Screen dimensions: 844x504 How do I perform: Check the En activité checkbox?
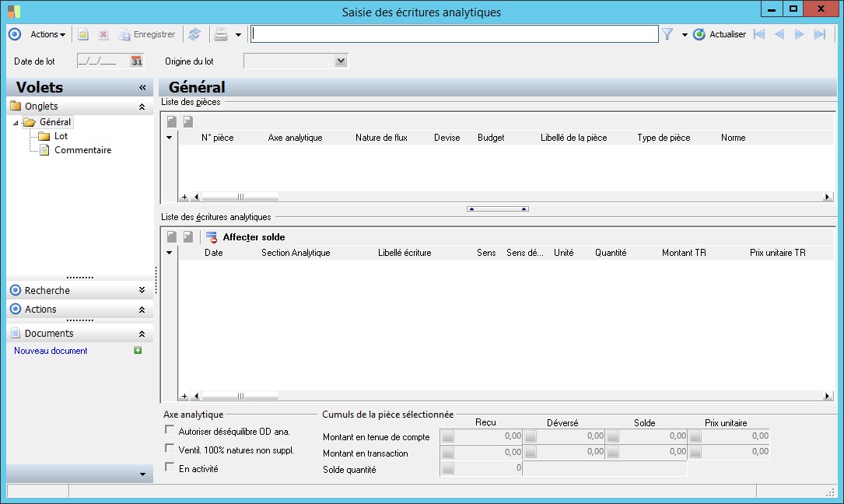tap(170, 467)
